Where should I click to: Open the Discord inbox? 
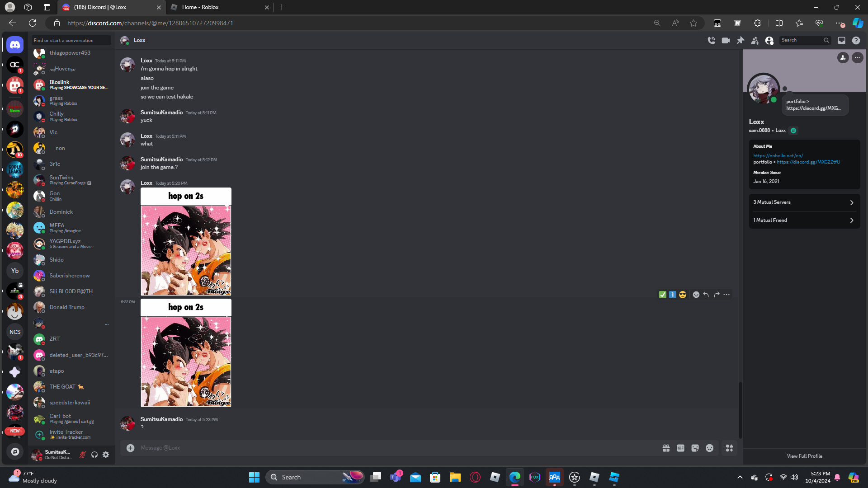pos(841,40)
